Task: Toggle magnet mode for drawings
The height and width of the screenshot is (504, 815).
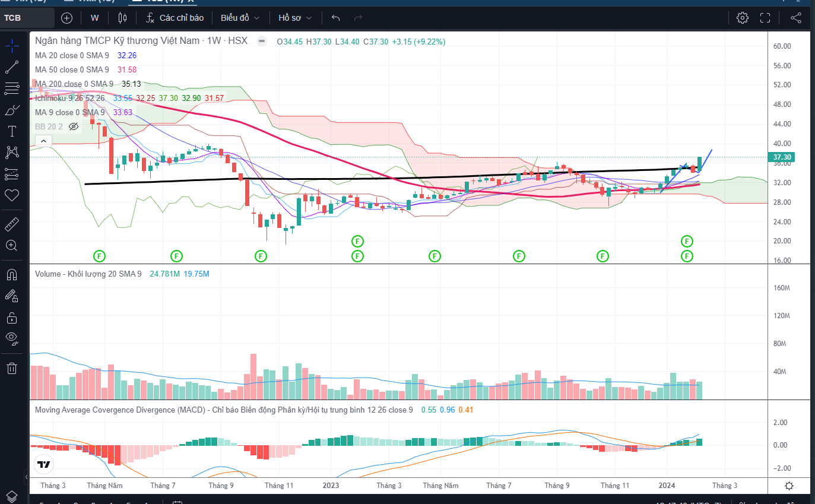Action: pyautogui.click(x=12, y=274)
